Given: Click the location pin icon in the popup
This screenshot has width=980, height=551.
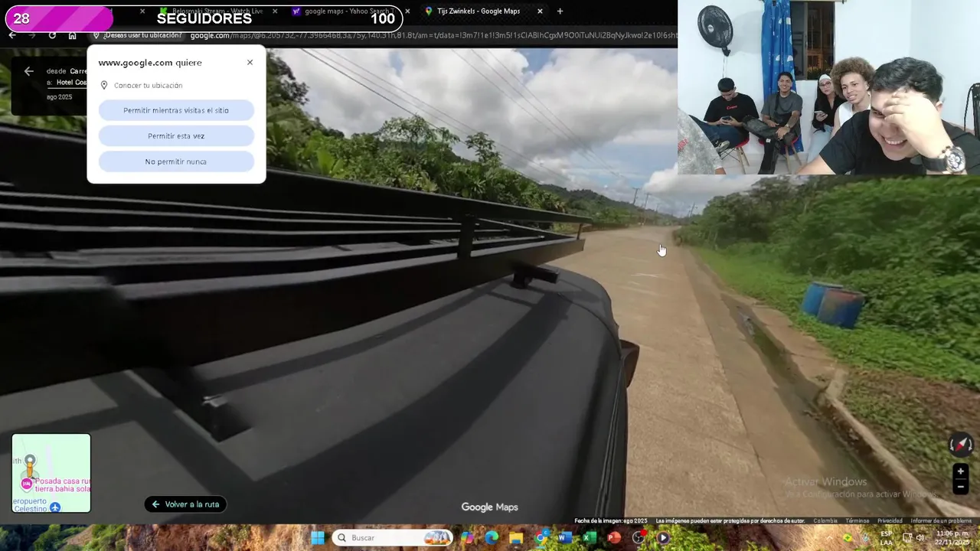Looking at the screenshot, I should click(104, 86).
